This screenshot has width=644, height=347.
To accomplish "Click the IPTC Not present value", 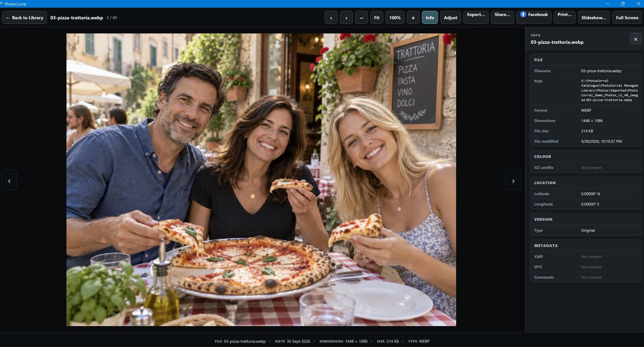I will click(x=591, y=267).
